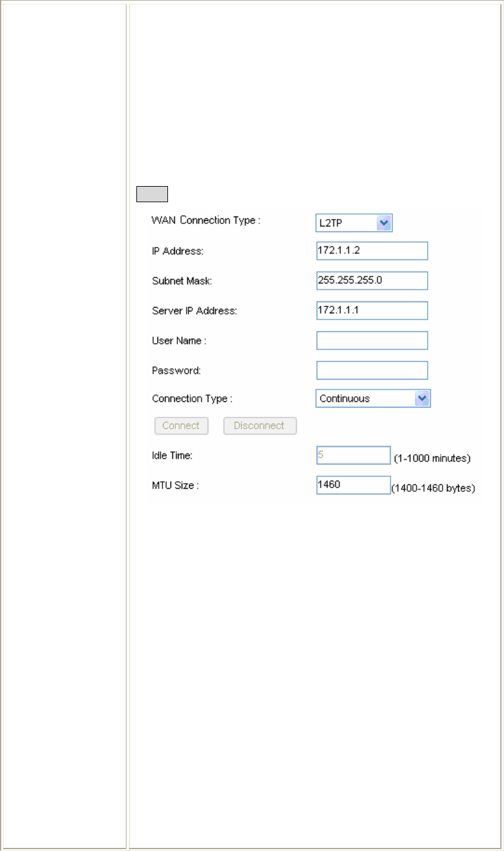
Task: Click the small gray box above the form
Action: pos(153,195)
